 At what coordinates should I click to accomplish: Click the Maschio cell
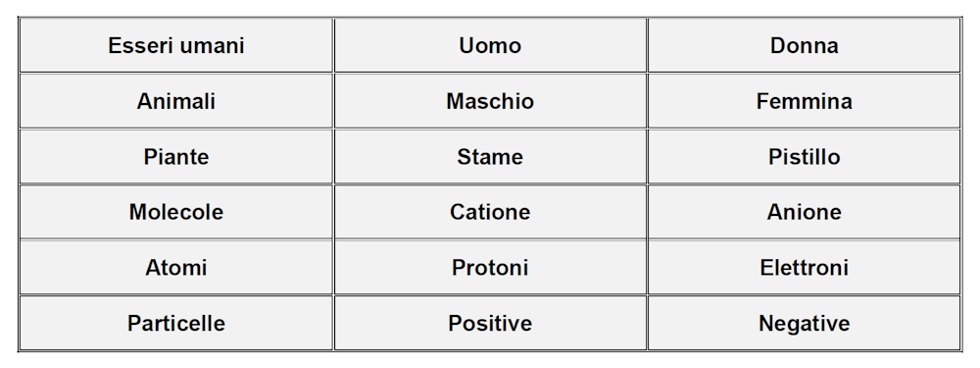click(x=490, y=101)
